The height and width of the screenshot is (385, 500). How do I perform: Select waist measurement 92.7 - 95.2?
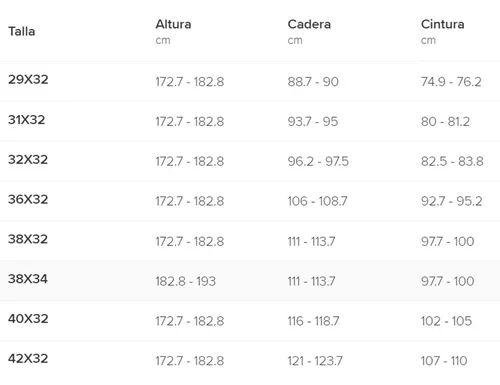451,201
